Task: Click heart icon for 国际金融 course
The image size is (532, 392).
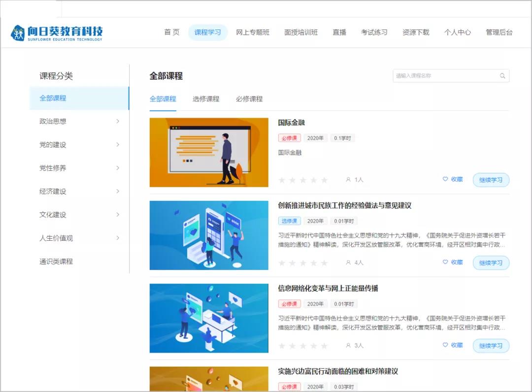Action: pyautogui.click(x=445, y=179)
